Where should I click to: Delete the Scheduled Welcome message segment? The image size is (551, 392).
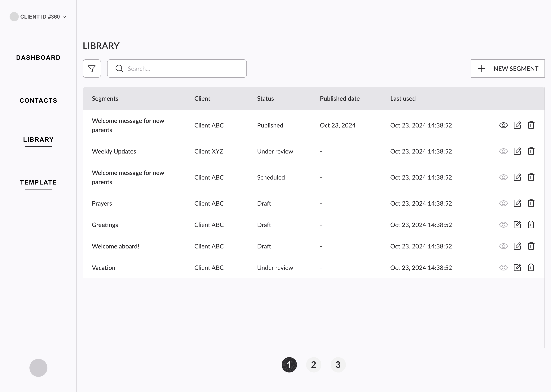pos(531,177)
